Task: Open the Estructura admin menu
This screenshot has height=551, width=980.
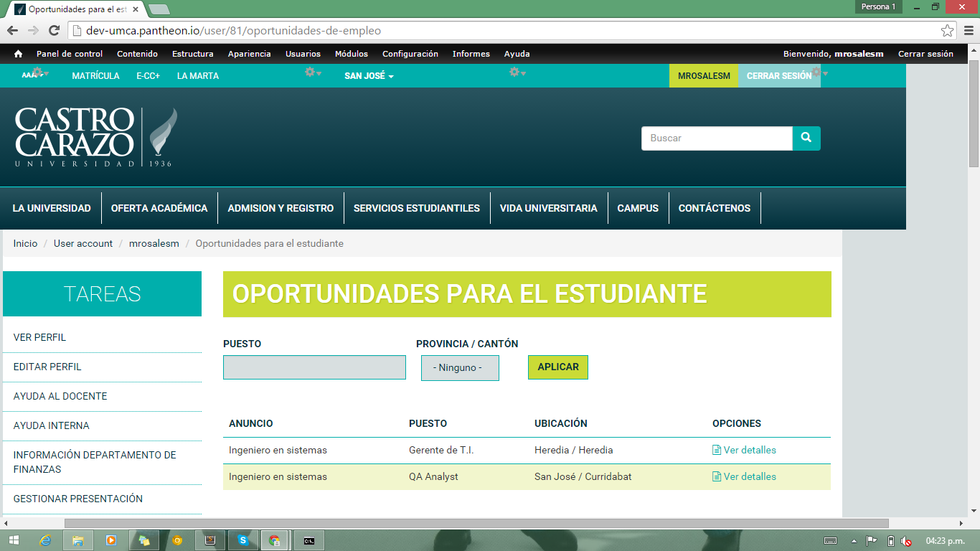Action: tap(192, 54)
